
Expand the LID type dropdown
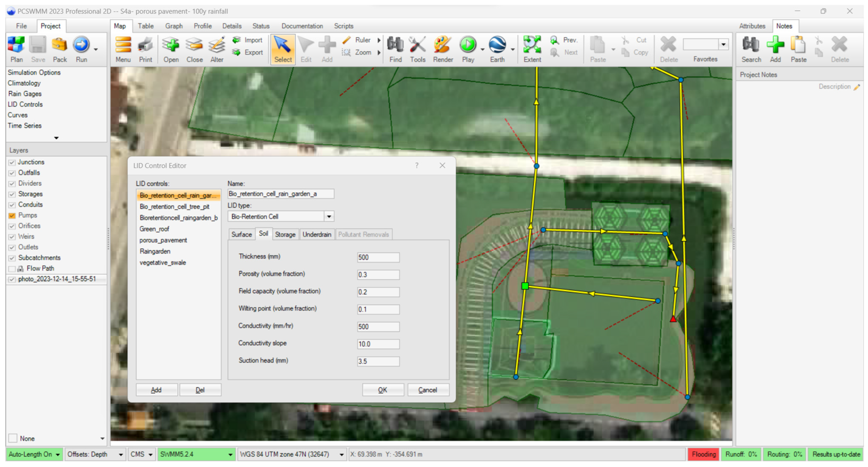329,216
